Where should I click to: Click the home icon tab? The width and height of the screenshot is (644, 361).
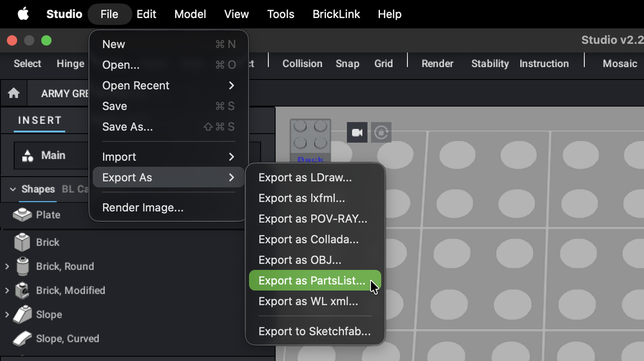point(14,93)
